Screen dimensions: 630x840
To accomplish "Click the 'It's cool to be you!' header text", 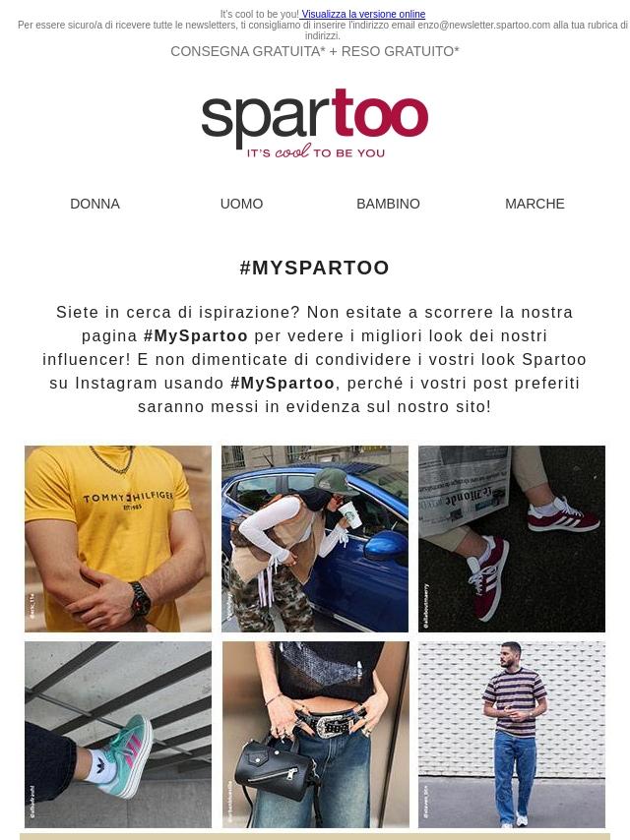I will click(260, 14).
